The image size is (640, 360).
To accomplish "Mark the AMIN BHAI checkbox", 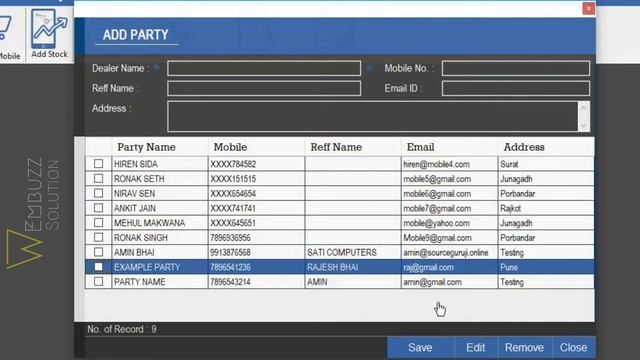I will click(98, 252).
